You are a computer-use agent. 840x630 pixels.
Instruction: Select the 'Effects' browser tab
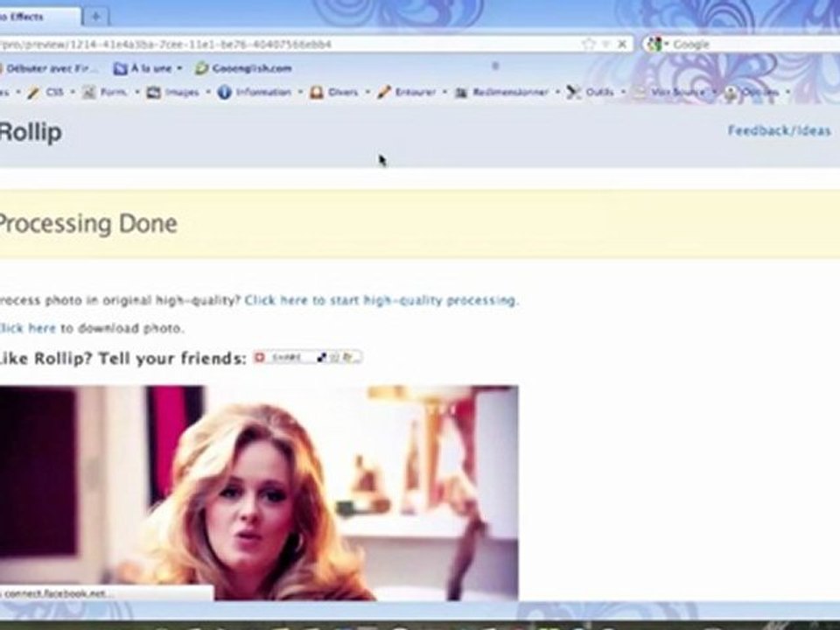coord(38,17)
